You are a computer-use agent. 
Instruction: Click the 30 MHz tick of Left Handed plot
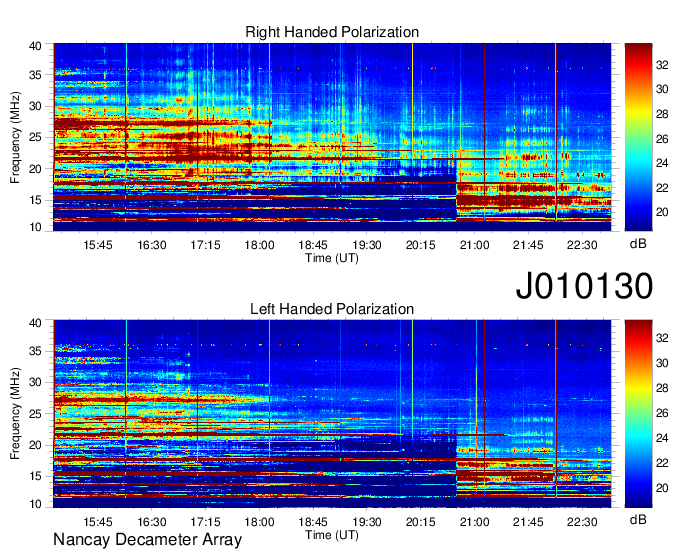[35, 382]
